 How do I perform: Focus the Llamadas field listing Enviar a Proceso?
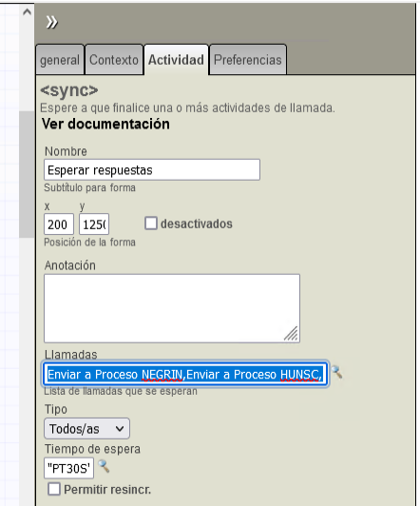pyautogui.click(x=185, y=374)
